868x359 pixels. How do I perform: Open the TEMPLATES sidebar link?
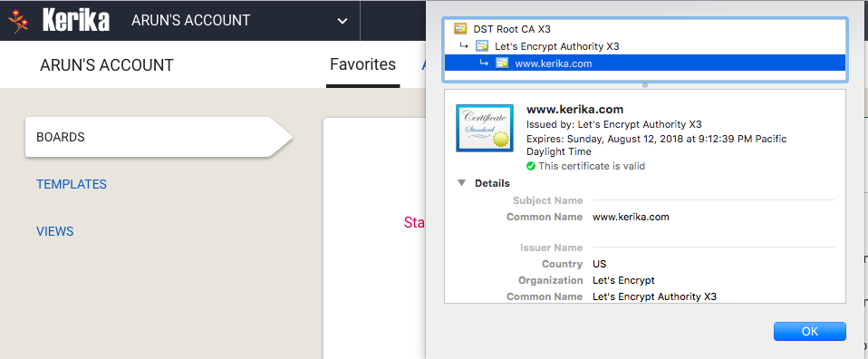pyautogui.click(x=72, y=184)
